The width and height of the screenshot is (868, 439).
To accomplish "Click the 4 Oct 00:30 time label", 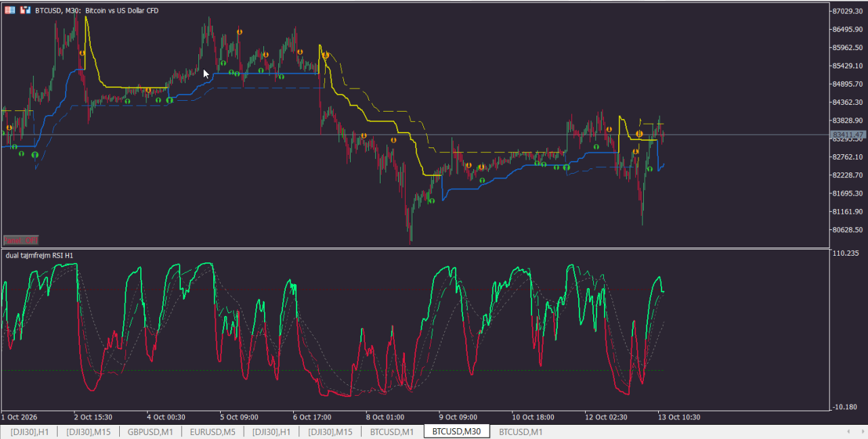I will click(x=167, y=417).
